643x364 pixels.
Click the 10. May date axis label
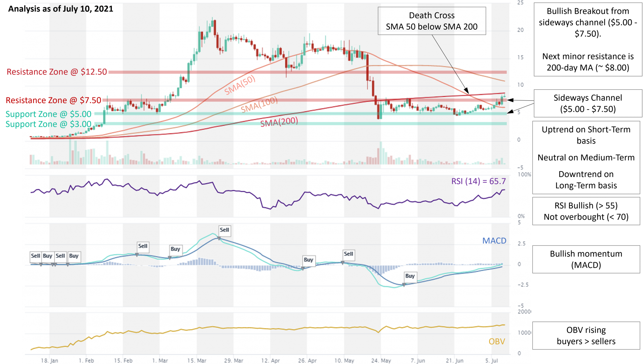click(x=344, y=361)
